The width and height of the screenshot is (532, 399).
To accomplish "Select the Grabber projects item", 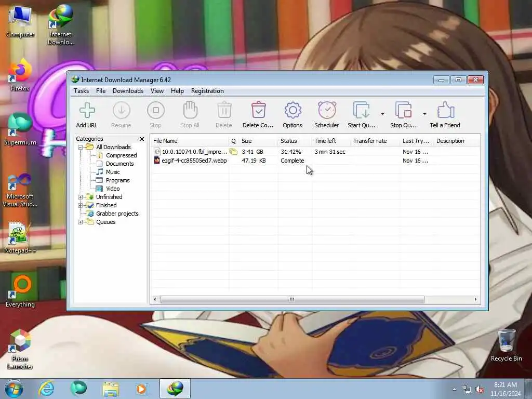I will tap(117, 214).
